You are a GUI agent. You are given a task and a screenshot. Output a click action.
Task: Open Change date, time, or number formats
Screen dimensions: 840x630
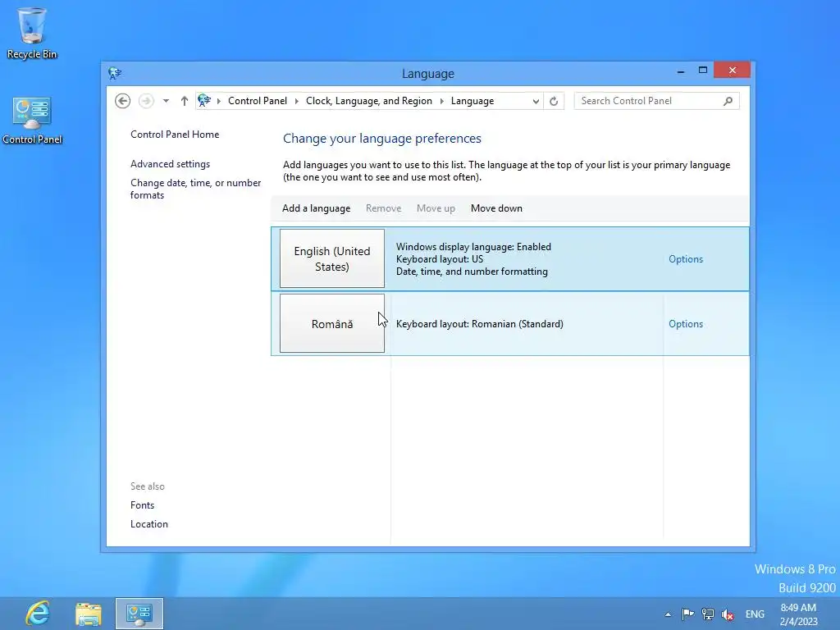pos(195,189)
